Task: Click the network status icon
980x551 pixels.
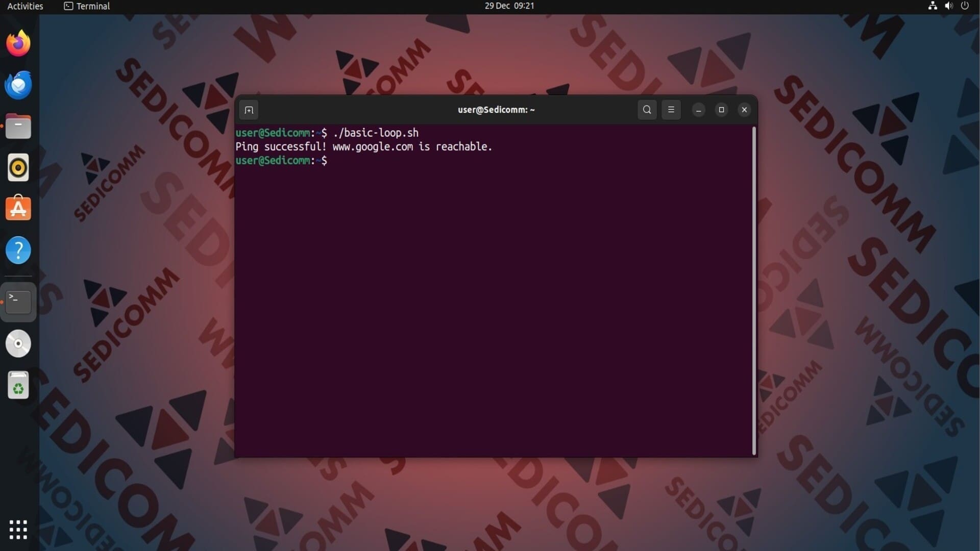Action: tap(933, 6)
